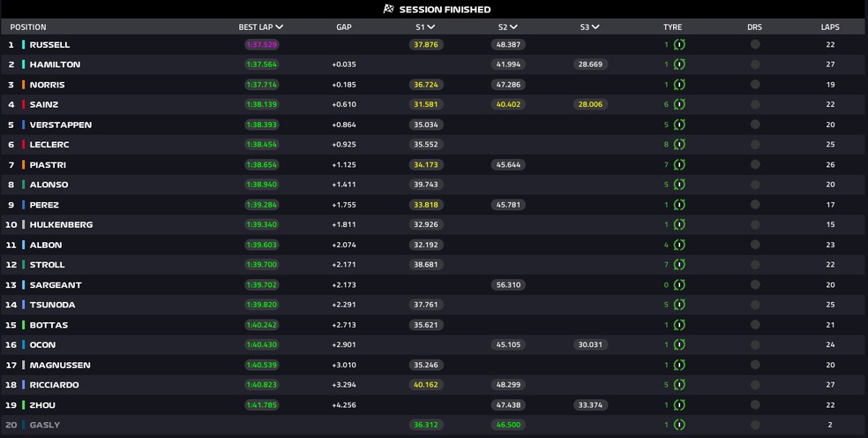Select the Hulkenberg driver name
Image resolution: width=868 pixels, height=438 pixels.
click(62, 224)
